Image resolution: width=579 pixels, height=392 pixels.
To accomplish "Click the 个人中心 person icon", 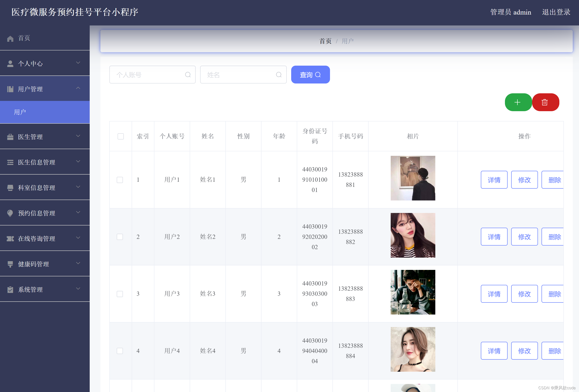I will coord(10,63).
